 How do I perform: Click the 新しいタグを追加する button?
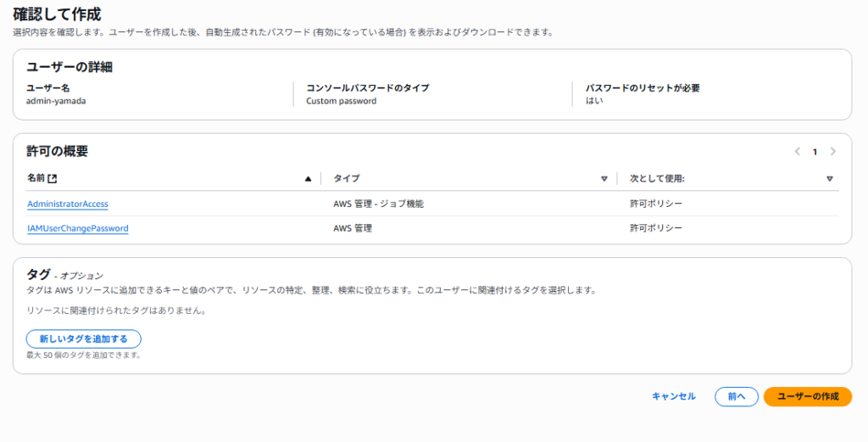pyautogui.click(x=83, y=338)
